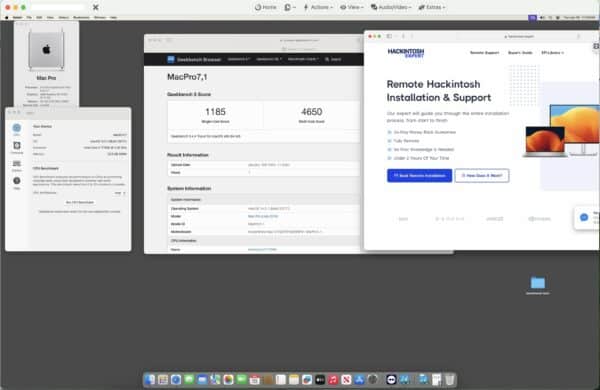Viewport: 600px width, 390px height.
Task: Select the third sidebar icon below Compute
Action: [16, 165]
